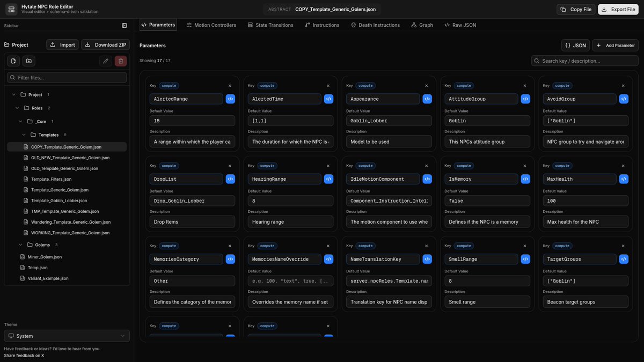Select the new file icon in sidebar
Screen dimensions: 644x362
13,61
